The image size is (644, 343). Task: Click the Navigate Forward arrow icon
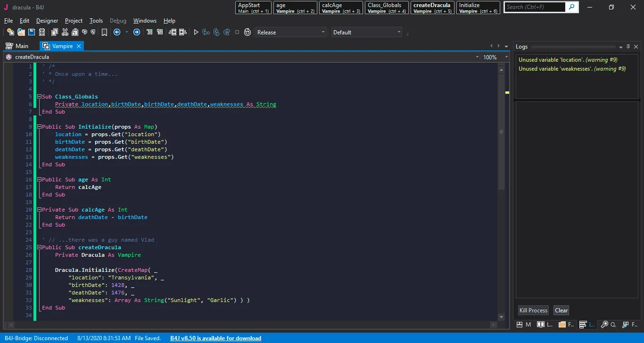pos(137,32)
